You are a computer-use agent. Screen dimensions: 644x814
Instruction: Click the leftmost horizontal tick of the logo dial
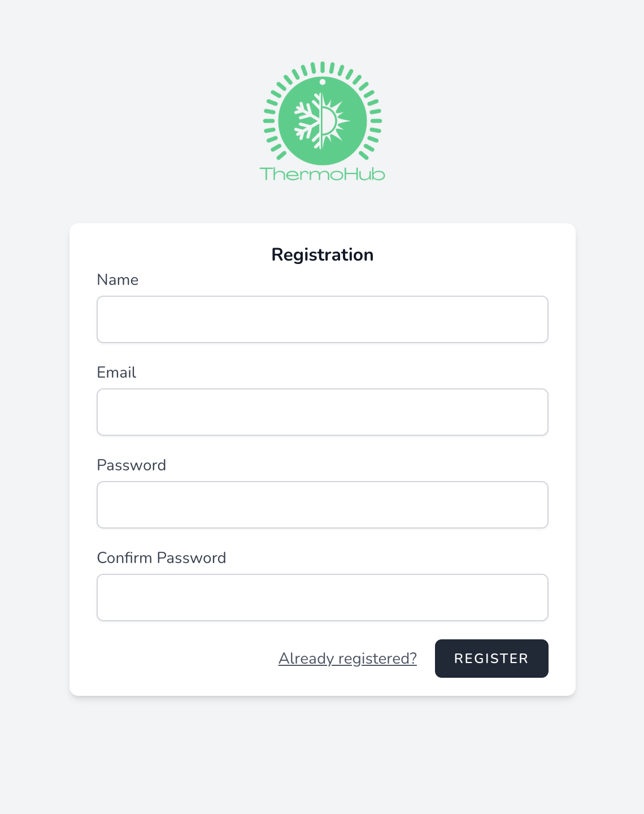(x=269, y=120)
